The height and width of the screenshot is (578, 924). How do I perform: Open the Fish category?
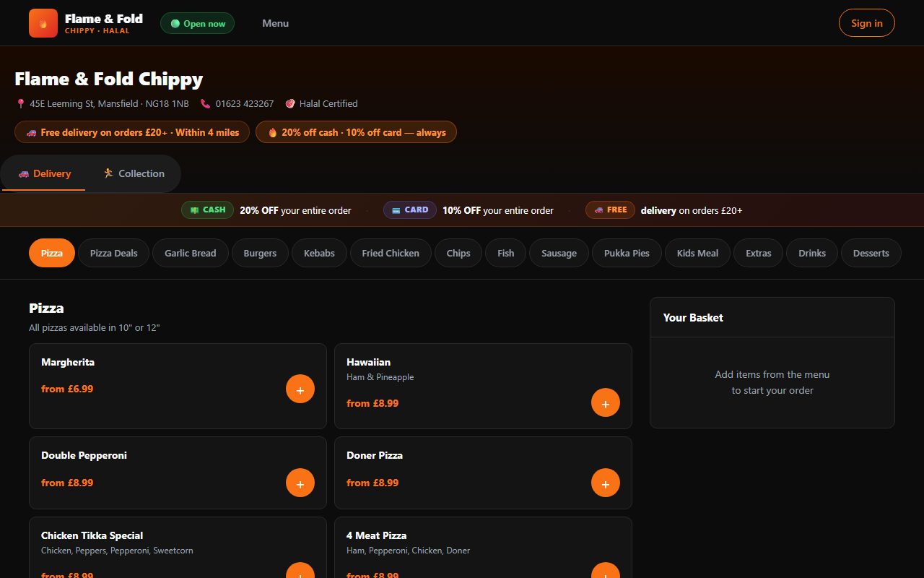click(x=506, y=253)
